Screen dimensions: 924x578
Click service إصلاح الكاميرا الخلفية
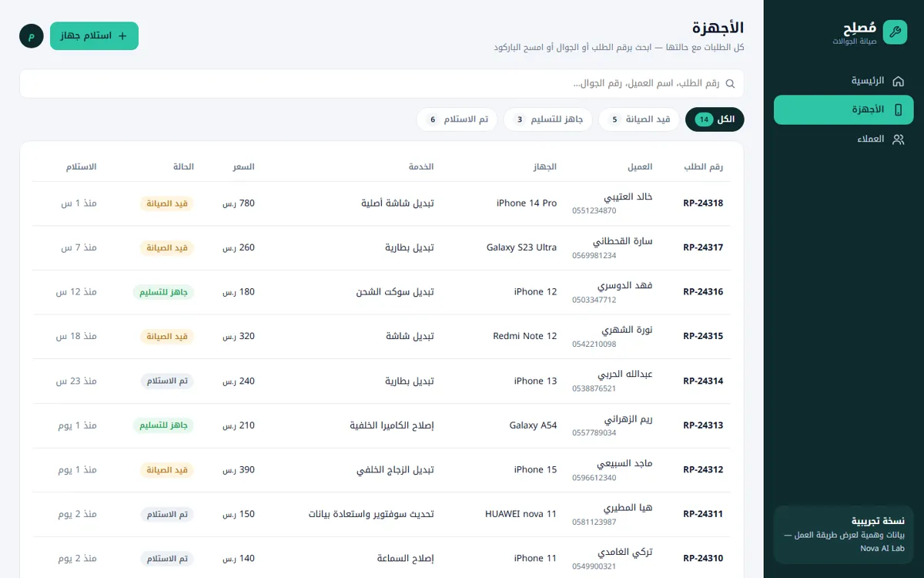(392, 425)
